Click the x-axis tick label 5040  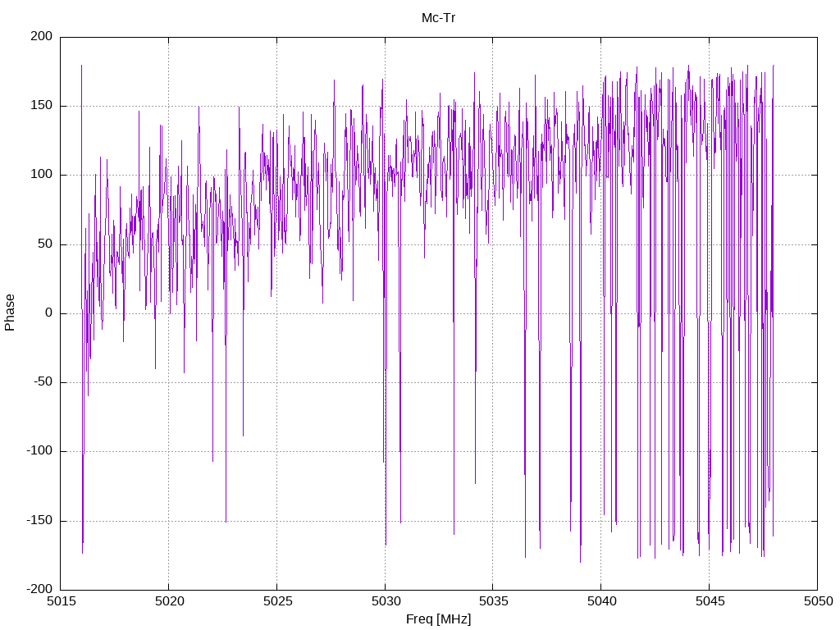(601, 601)
